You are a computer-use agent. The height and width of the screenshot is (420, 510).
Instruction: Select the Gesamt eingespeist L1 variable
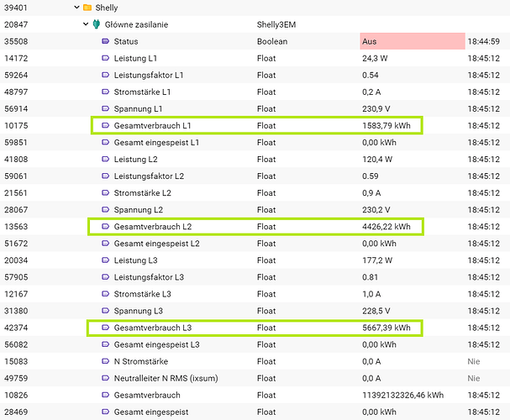[156, 143]
